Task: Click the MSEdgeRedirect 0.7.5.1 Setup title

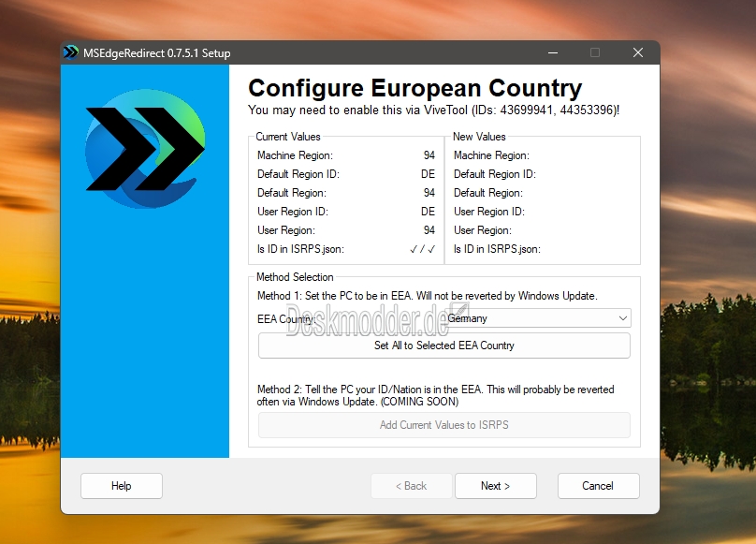Action: 156,53
